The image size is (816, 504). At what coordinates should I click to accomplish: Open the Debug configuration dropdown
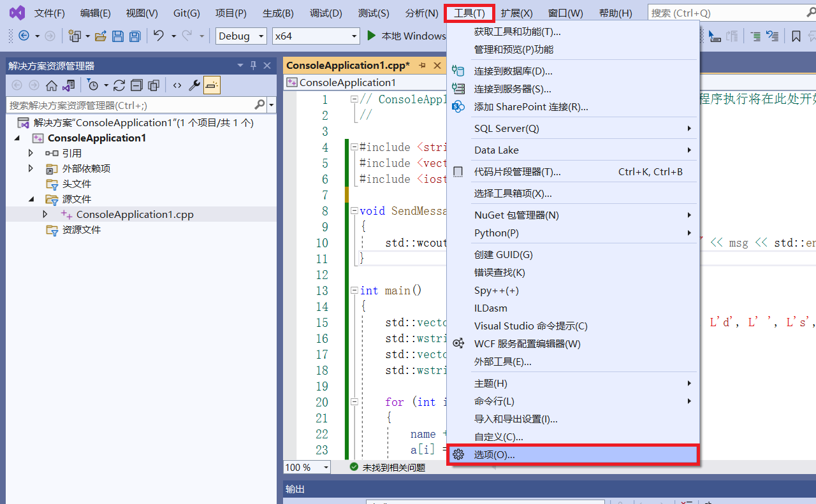tap(261, 36)
